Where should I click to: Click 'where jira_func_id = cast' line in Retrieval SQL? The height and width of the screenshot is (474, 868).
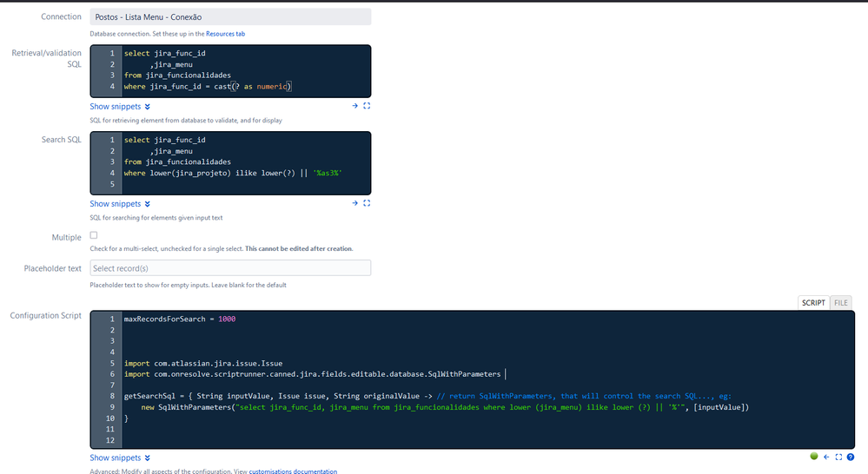(x=208, y=86)
